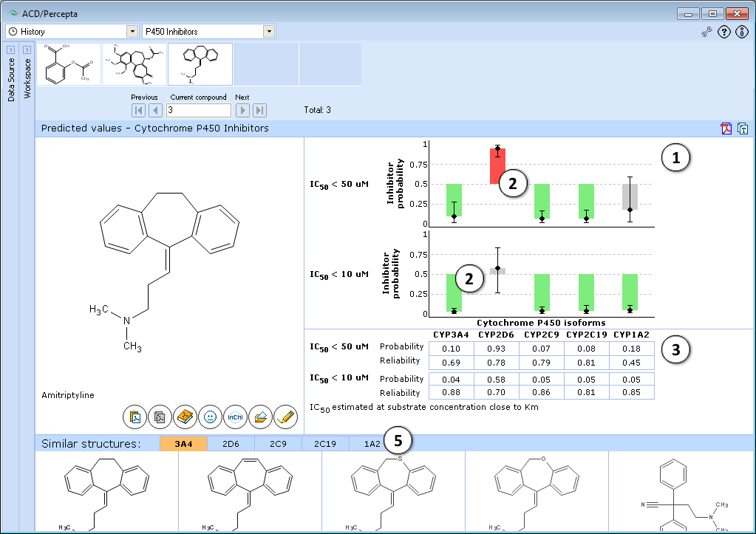
Task: Click the Current compound number field
Action: pyautogui.click(x=199, y=110)
